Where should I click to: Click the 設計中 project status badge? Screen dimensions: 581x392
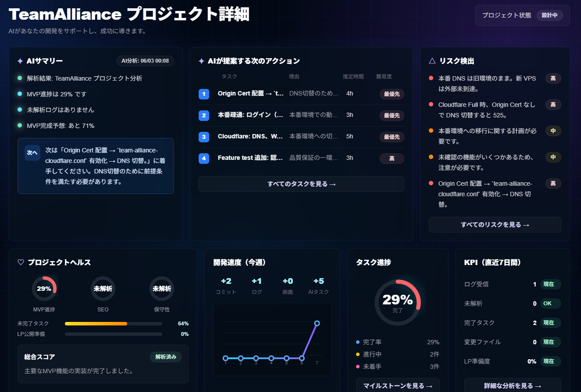point(549,15)
